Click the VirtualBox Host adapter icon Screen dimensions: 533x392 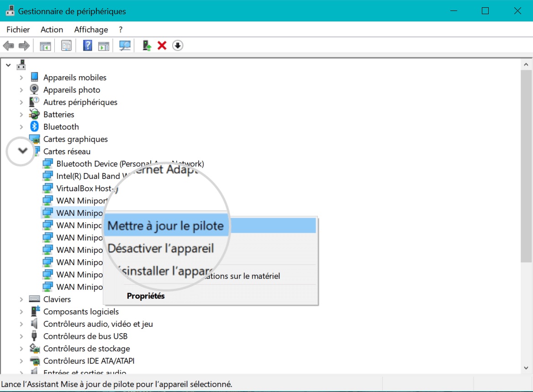click(47, 188)
